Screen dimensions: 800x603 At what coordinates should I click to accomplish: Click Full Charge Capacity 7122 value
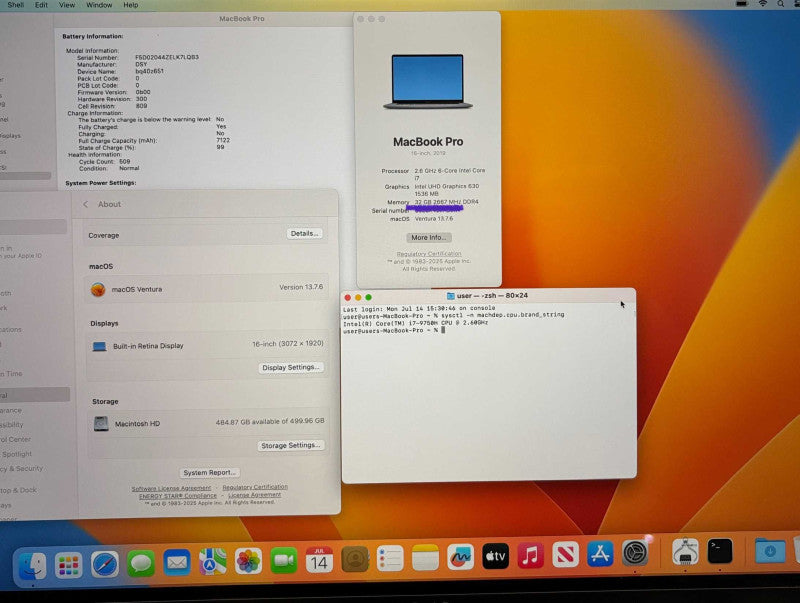pos(223,140)
